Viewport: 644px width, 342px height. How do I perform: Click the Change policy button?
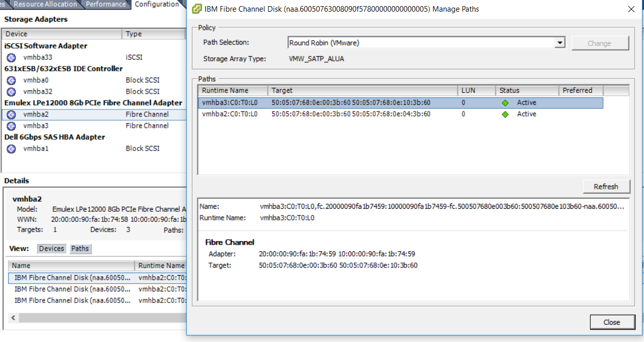point(600,43)
